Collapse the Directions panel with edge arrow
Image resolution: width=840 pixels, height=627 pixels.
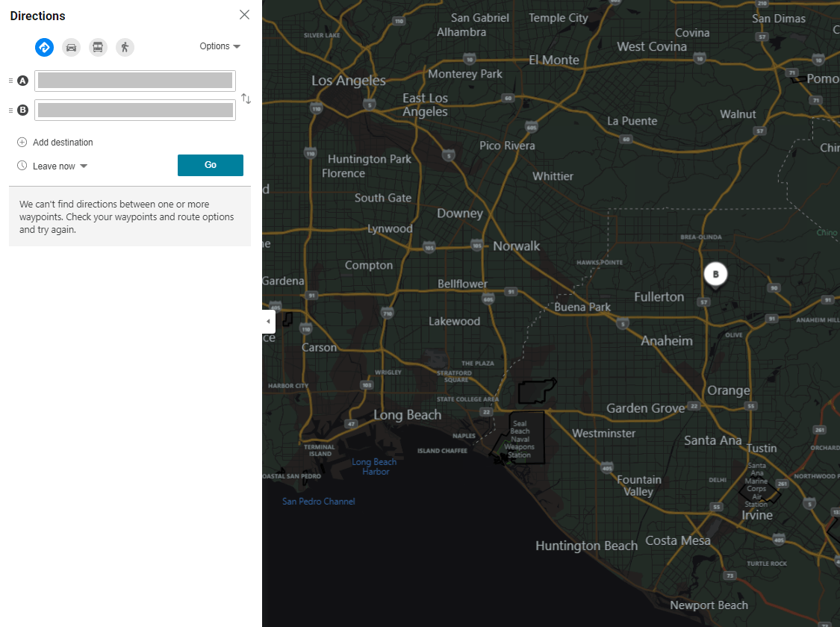click(268, 321)
